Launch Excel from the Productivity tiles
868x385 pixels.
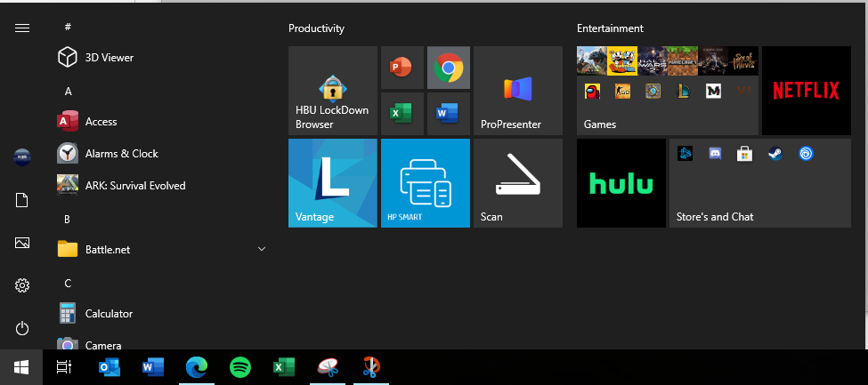(x=402, y=114)
